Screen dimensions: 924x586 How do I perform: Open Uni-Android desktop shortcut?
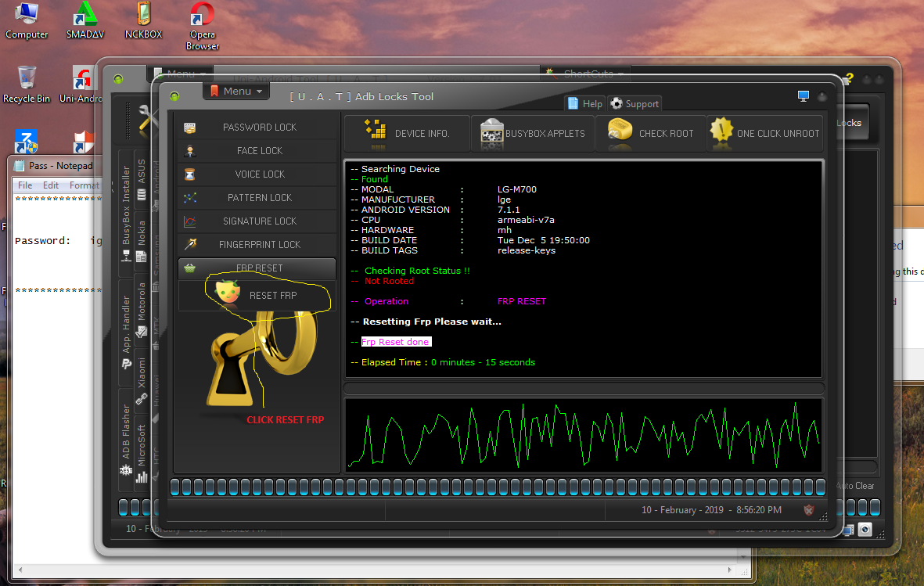[x=81, y=85]
